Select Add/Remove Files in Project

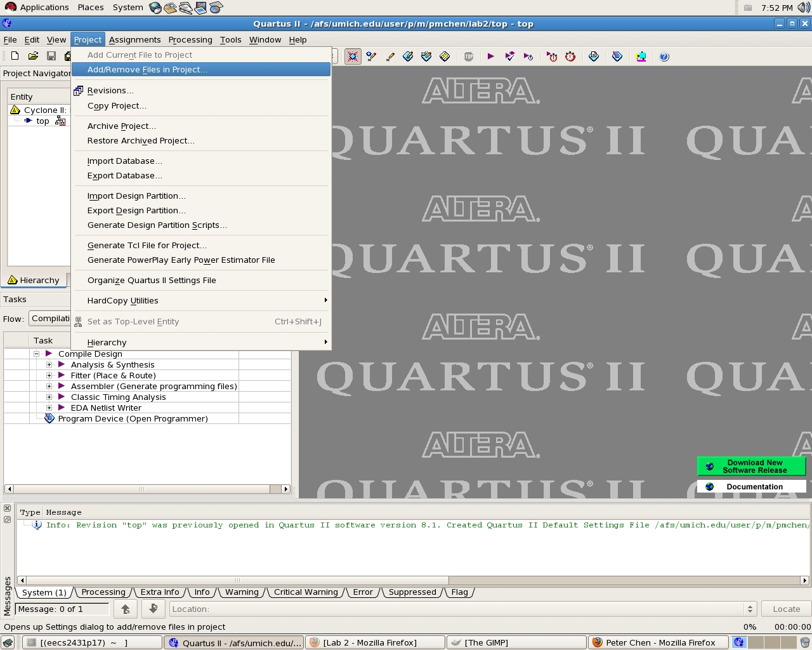(201, 70)
